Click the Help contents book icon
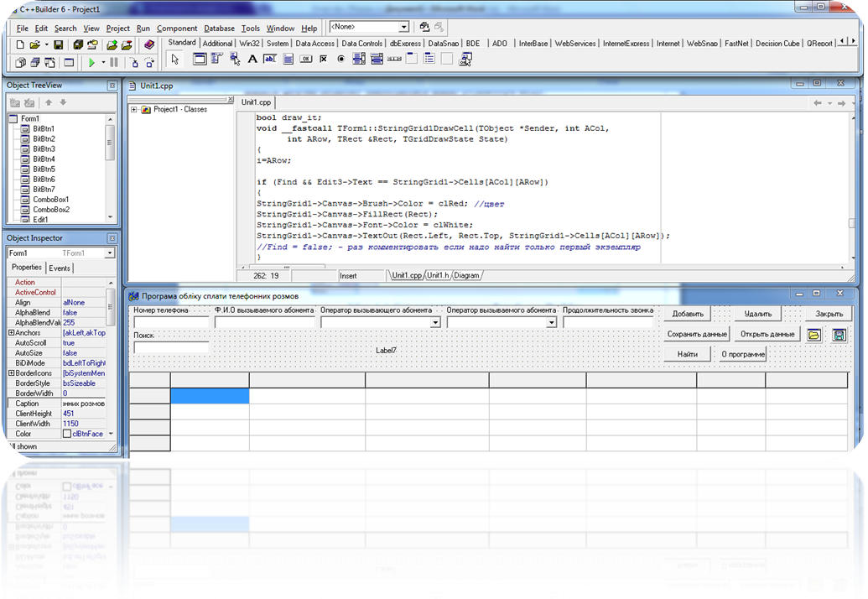 coord(149,44)
